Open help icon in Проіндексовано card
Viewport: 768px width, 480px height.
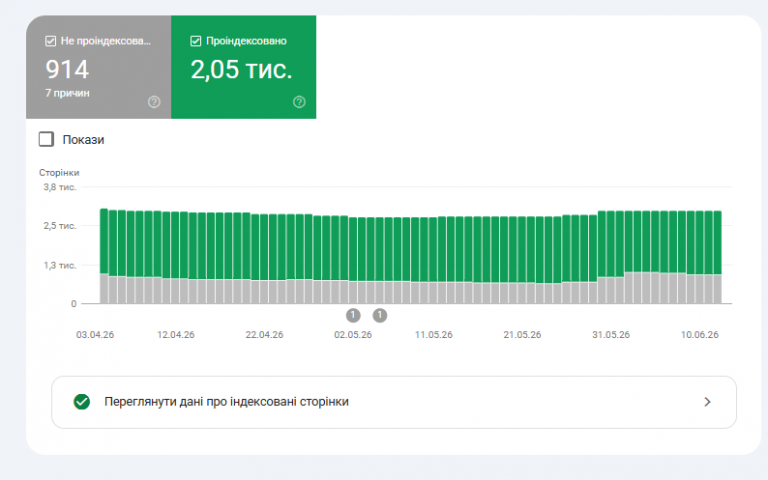click(299, 102)
